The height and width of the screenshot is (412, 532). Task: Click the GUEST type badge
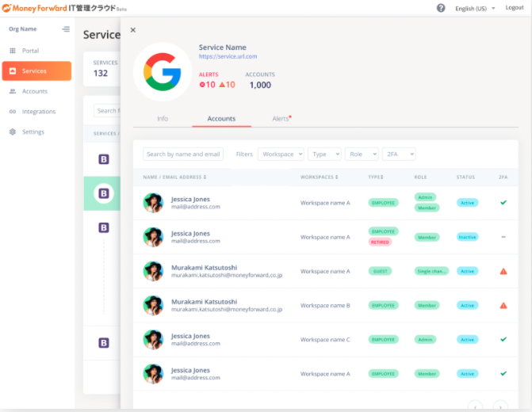(x=380, y=271)
